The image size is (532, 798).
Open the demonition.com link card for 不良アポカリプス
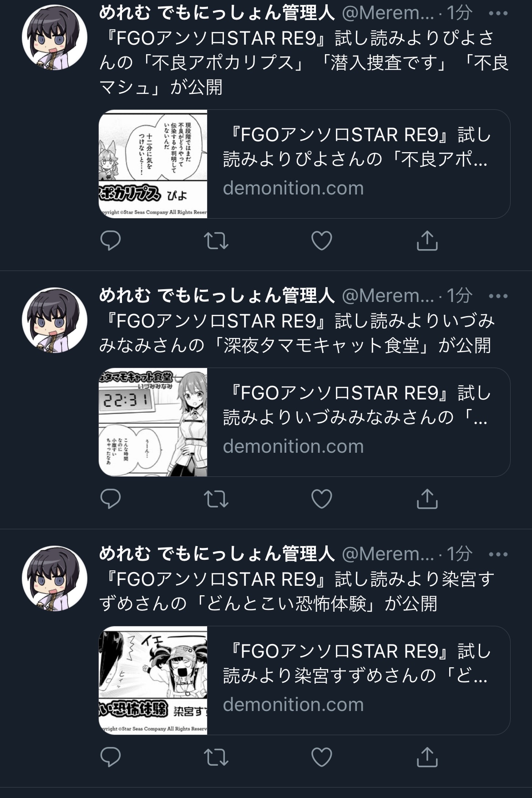click(x=304, y=164)
